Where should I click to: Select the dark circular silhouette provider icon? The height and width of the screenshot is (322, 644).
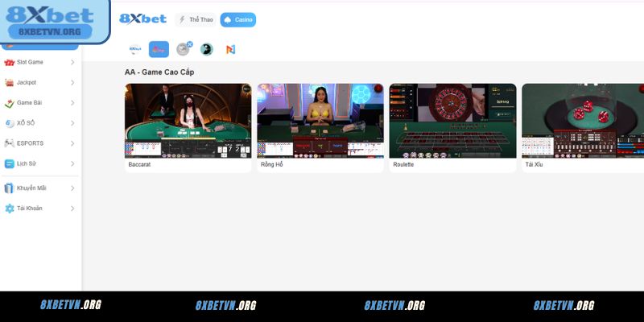pos(207,49)
